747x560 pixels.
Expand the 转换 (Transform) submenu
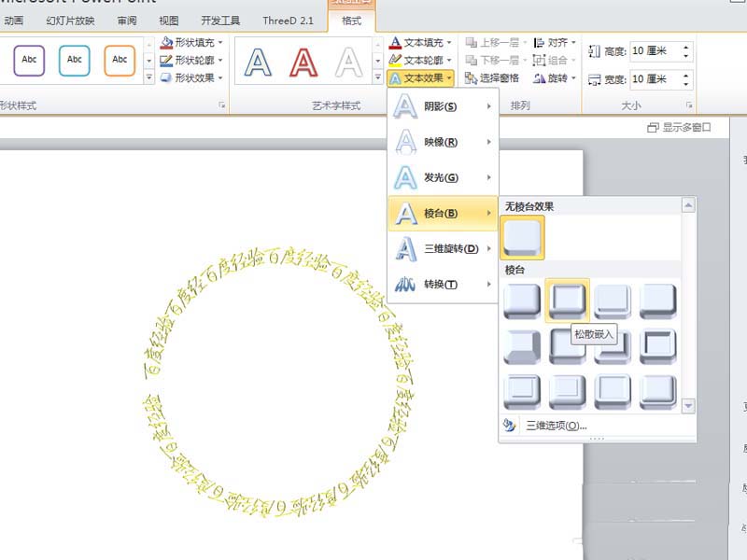439,285
